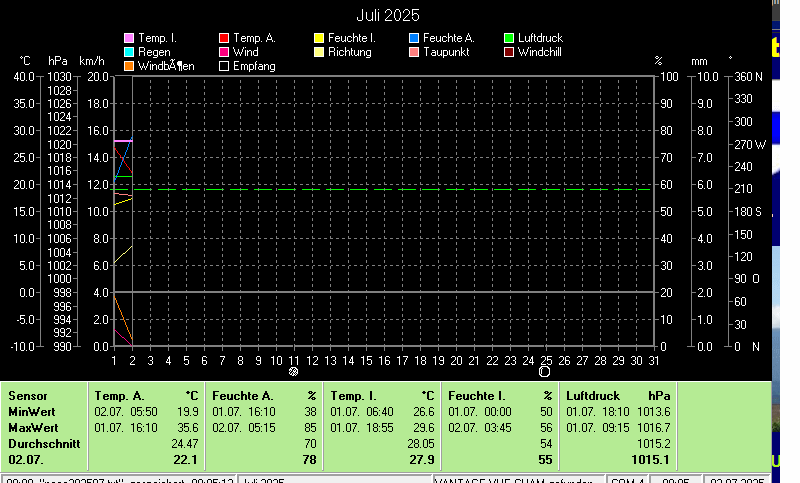The image size is (800, 483).
Task: Click the 'Sensor' header label
Action: [28, 396]
